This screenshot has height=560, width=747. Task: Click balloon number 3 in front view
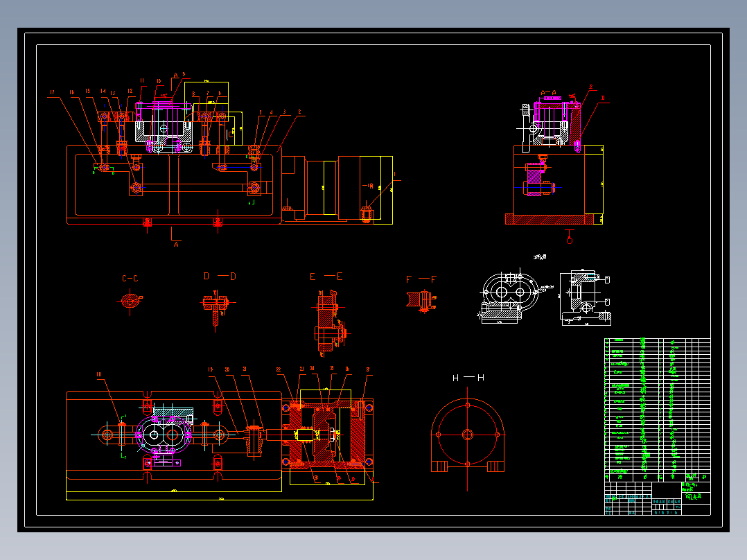click(284, 112)
